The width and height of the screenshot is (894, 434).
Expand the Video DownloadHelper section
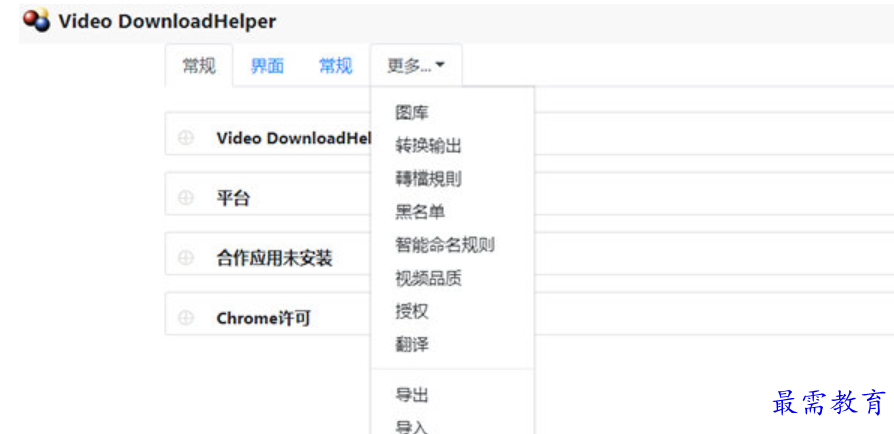[185, 138]
